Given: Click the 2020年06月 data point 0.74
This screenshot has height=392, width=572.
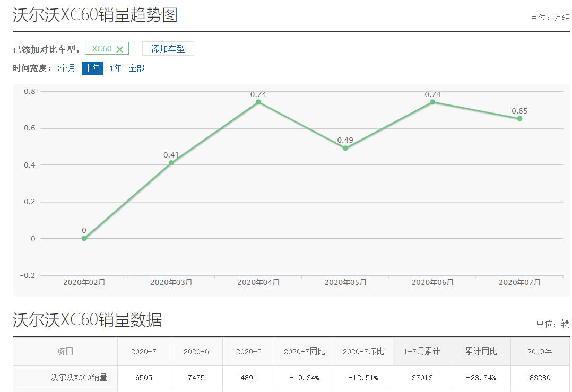Looking at the screenshot, I should coord(432,102).
